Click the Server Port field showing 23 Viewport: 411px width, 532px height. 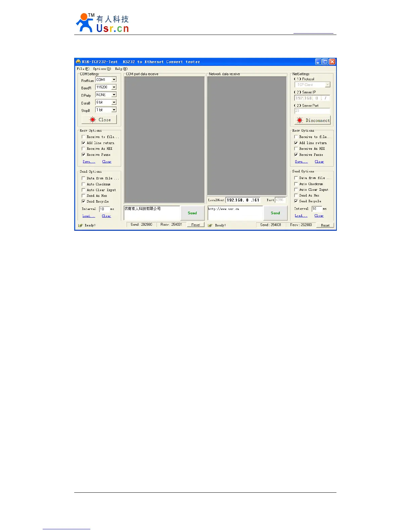point(312,110)
